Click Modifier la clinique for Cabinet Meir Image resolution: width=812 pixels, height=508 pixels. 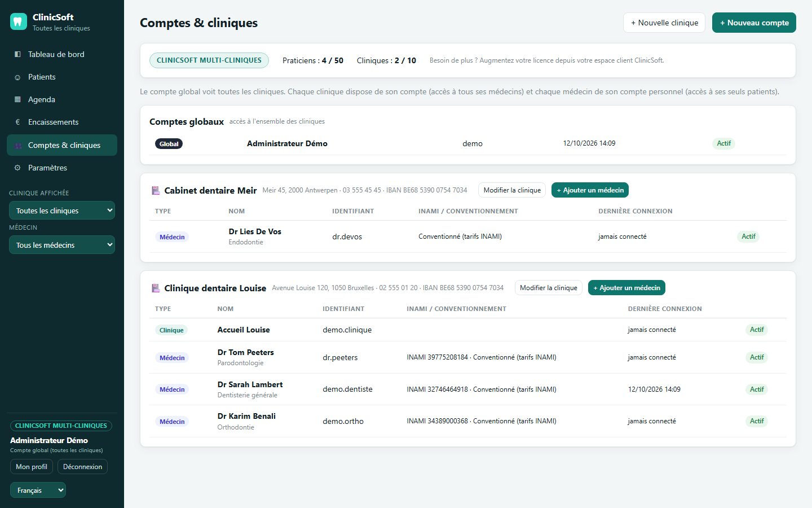click(x=512, y=190)
